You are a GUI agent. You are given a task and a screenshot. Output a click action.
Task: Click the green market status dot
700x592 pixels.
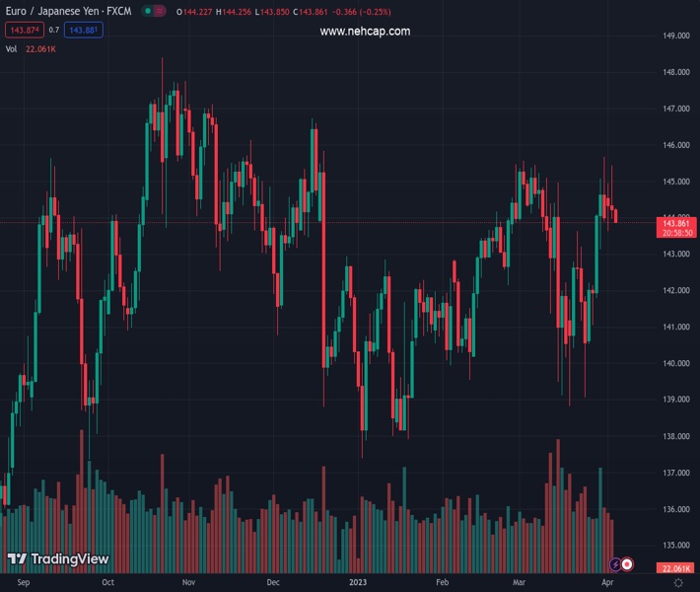pos(146,11)
